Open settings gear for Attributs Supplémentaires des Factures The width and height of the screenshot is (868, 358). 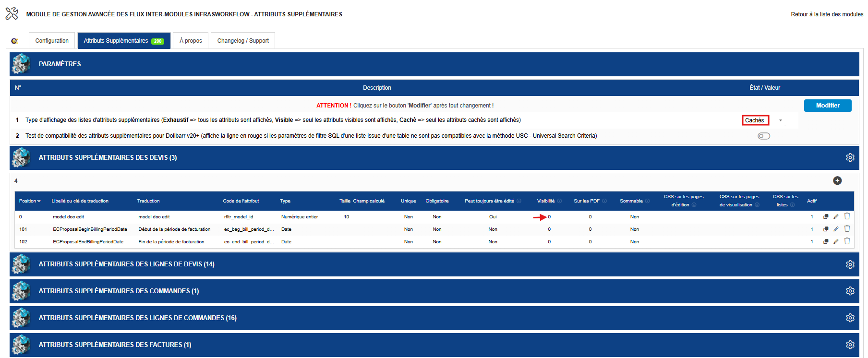pos(850,345)
